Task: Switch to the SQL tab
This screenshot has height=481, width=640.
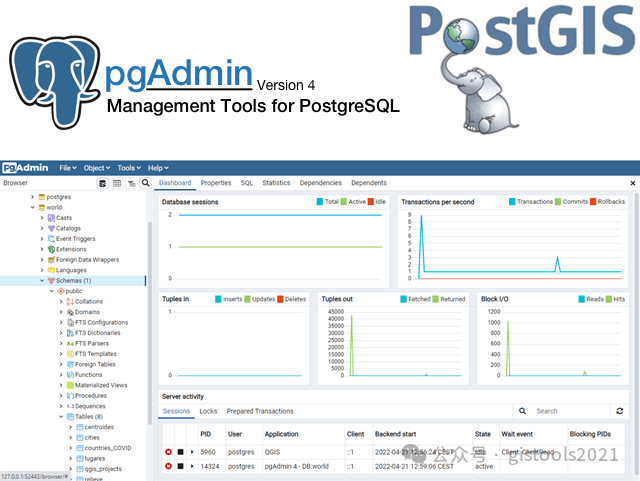Action: (x=247, y=183)
